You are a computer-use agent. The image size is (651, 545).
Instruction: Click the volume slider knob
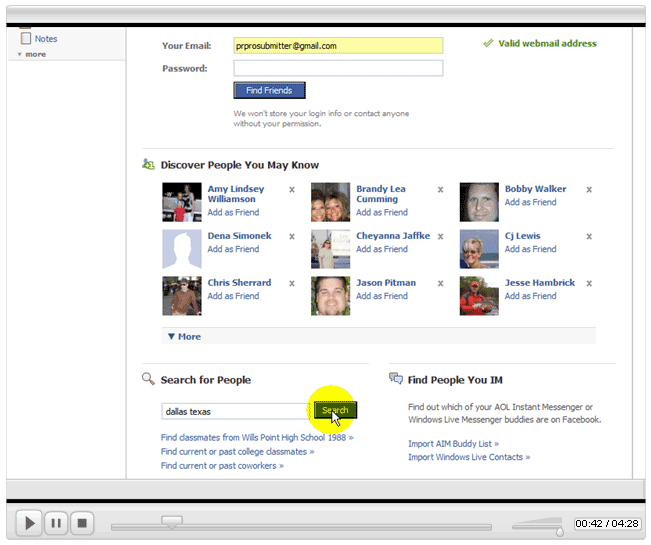pos(560,531)
